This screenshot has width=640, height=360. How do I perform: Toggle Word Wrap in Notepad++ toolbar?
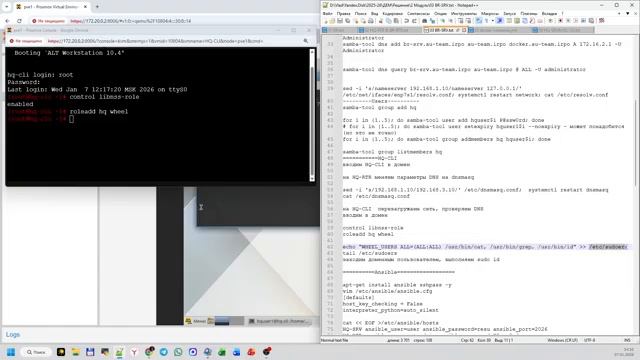[x=478, y=20]
